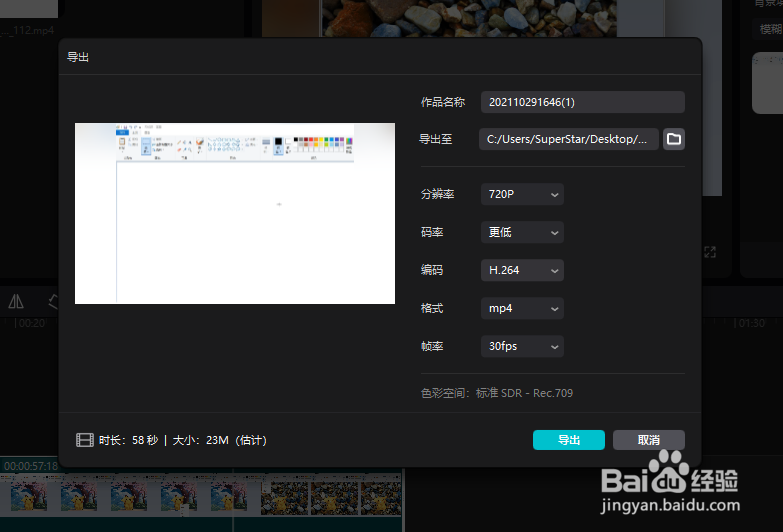
Task: Click the 导出 dialog title text
Action: click(78, 57)
